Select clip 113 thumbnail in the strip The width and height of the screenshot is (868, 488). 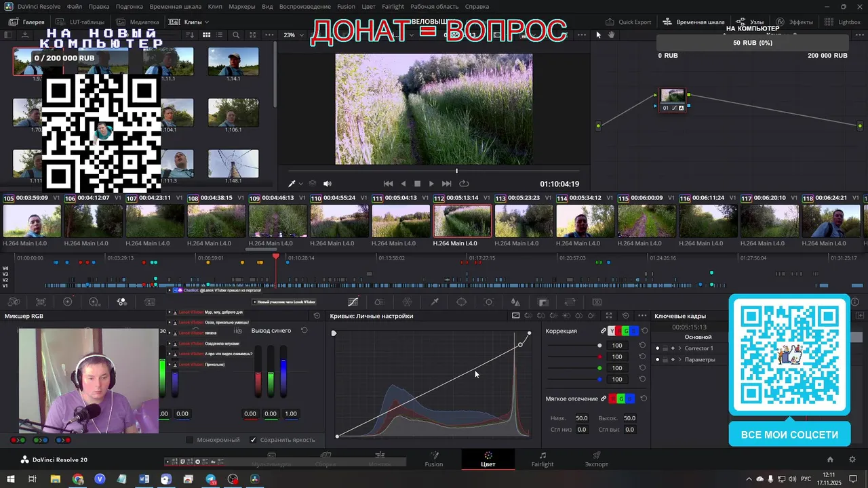coord(524,221)
